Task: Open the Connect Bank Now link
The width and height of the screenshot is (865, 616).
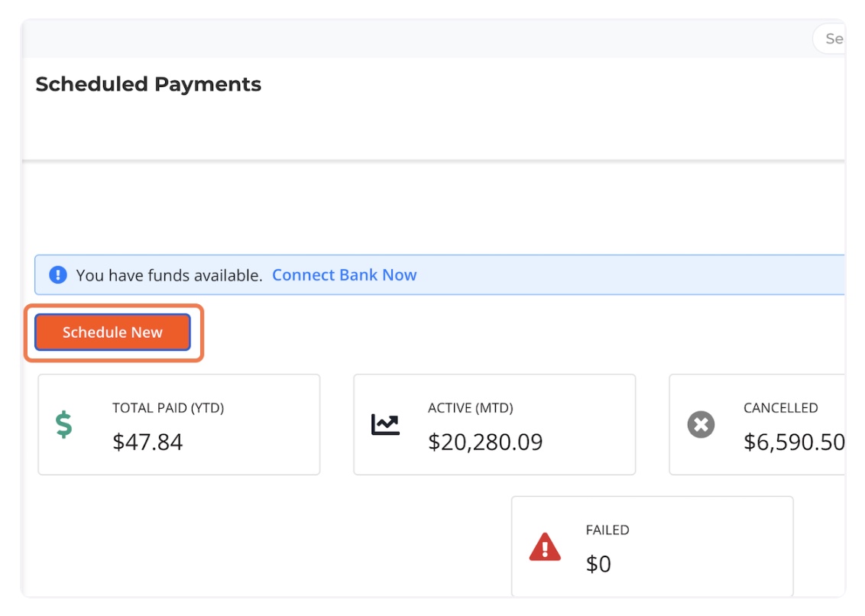Action: pos(344,275)
